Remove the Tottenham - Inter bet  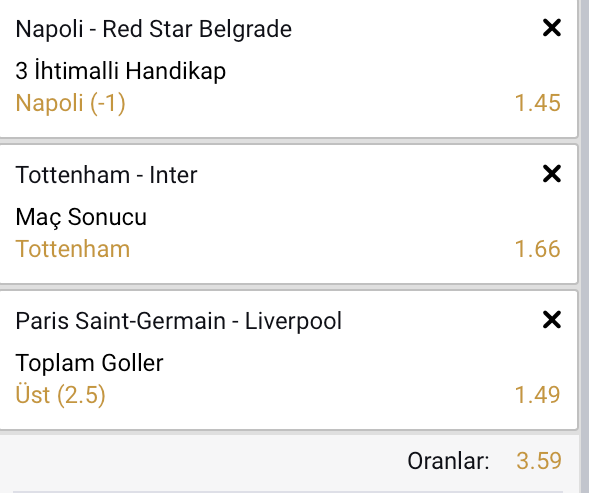click(x=552, y=174)
